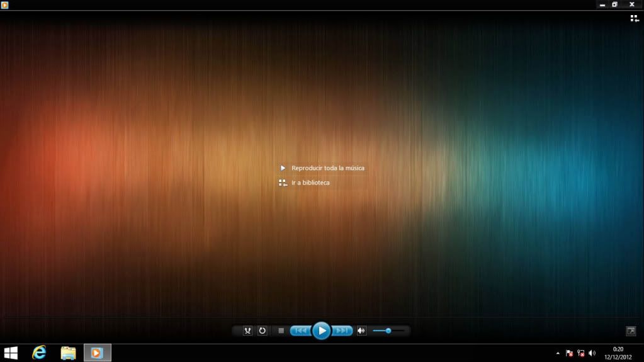Click Ir a biblioteca link
The width and height of the screenshot is (644, 362).
310,183
